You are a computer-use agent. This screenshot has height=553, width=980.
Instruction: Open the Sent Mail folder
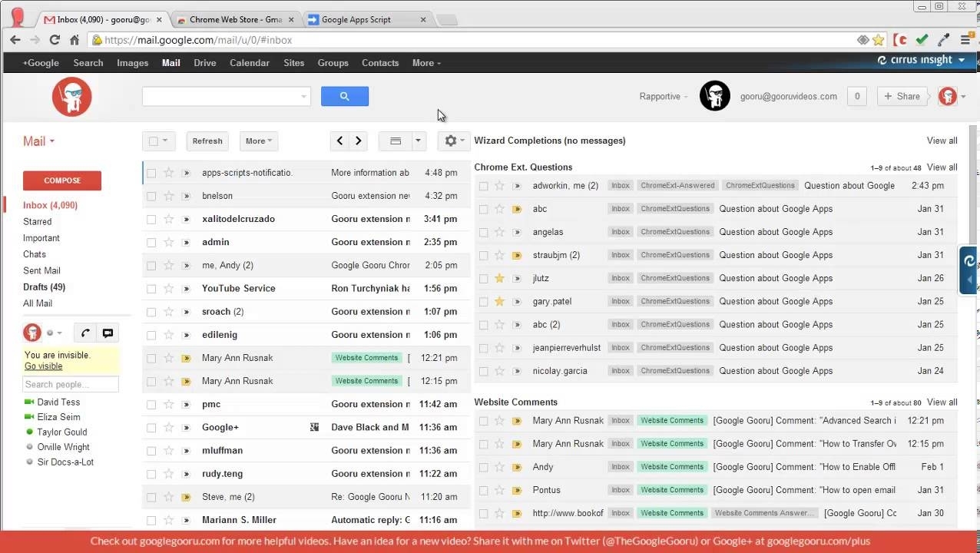(x=41, y=271)
